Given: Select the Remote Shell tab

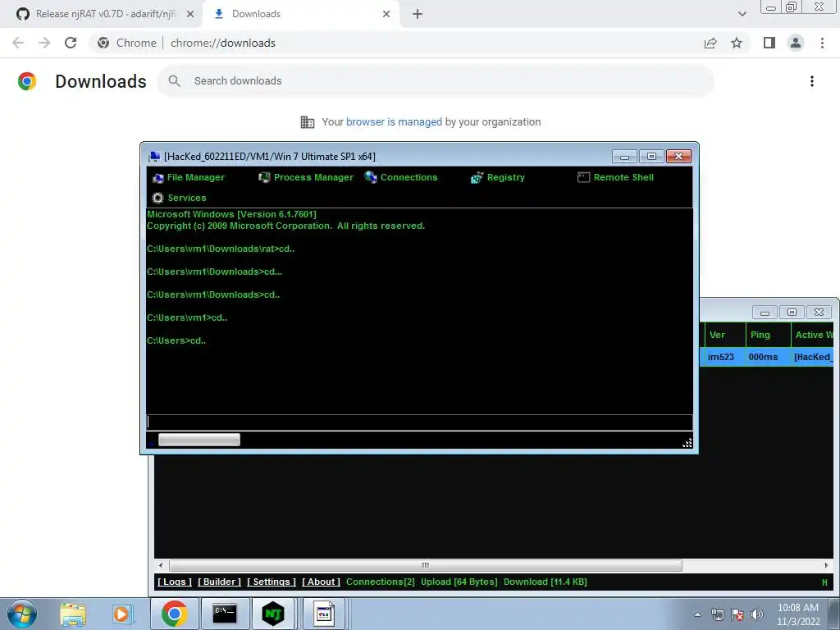Looking at the screenshot, I should 615,177.
